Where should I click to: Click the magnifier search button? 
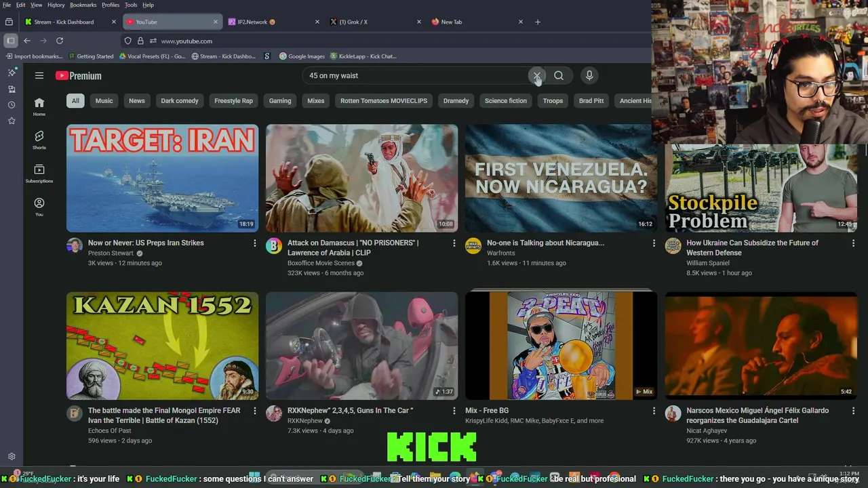point(559,75)
